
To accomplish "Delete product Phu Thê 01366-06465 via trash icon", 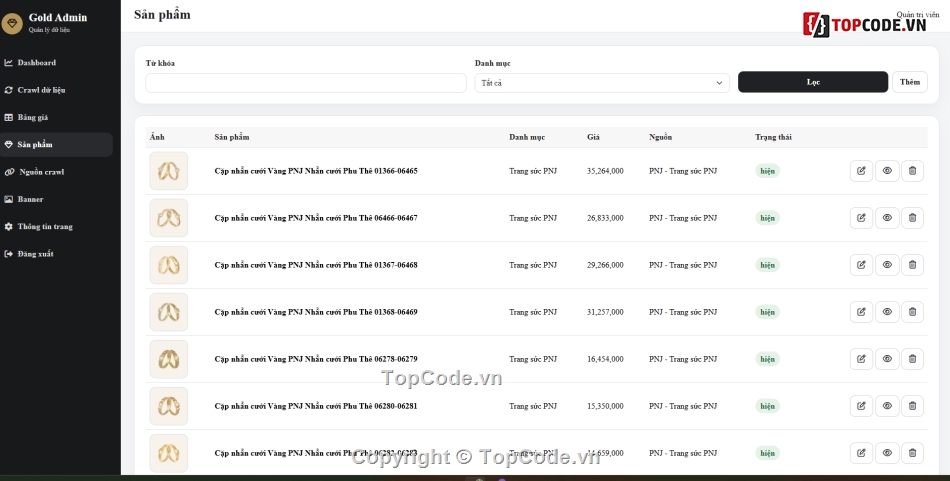I will point(912,171).
